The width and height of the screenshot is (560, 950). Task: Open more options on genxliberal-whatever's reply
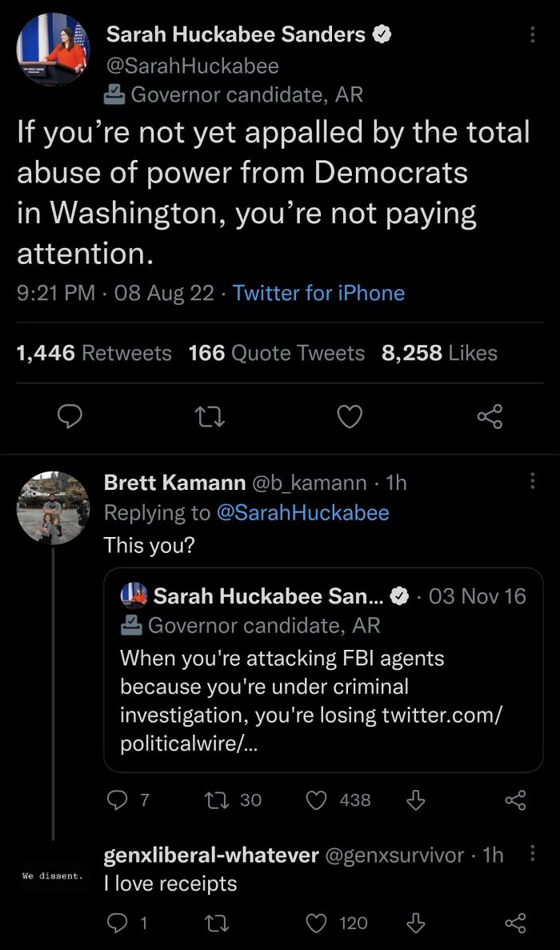point(533,853)
